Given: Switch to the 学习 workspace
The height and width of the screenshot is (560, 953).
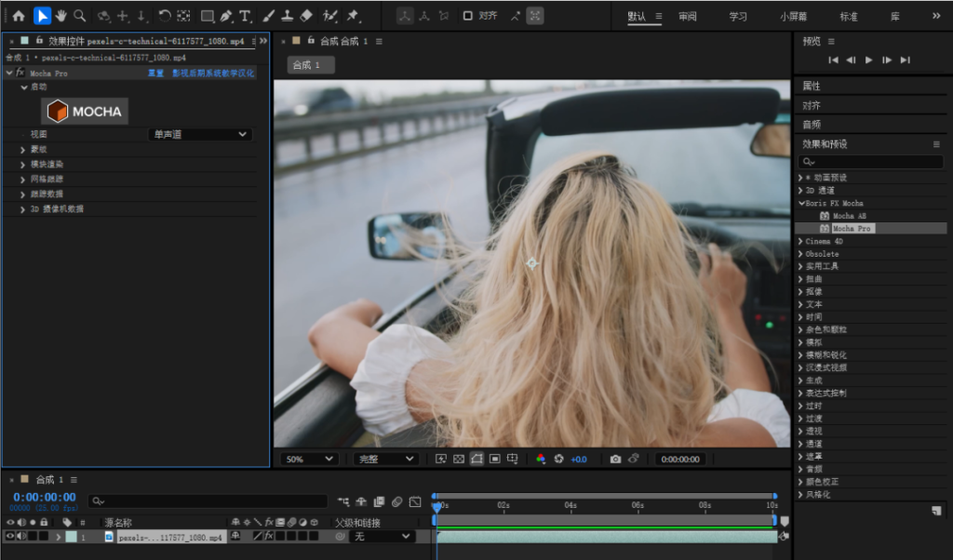Looking at the screenshot, I should coord(738,16).
